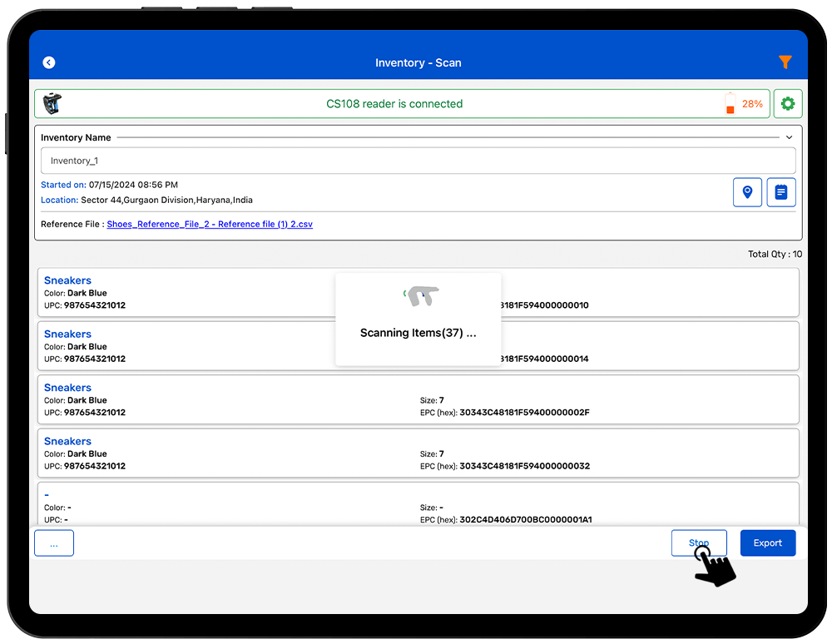Select the unknown item with EPC 302C4D406D700BC0000001A1
832x644 pixels.
coord(418,506)
